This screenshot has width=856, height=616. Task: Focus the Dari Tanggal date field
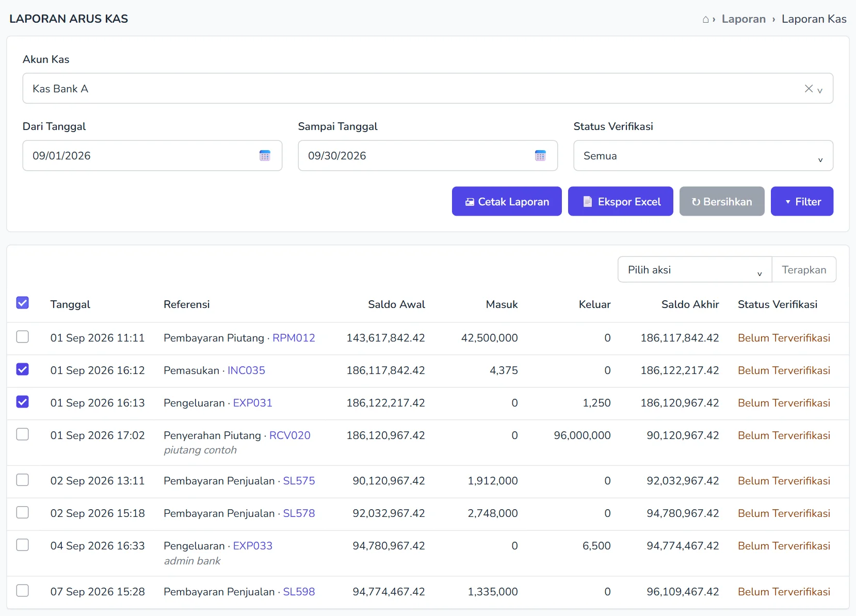[x=152, y=156]
